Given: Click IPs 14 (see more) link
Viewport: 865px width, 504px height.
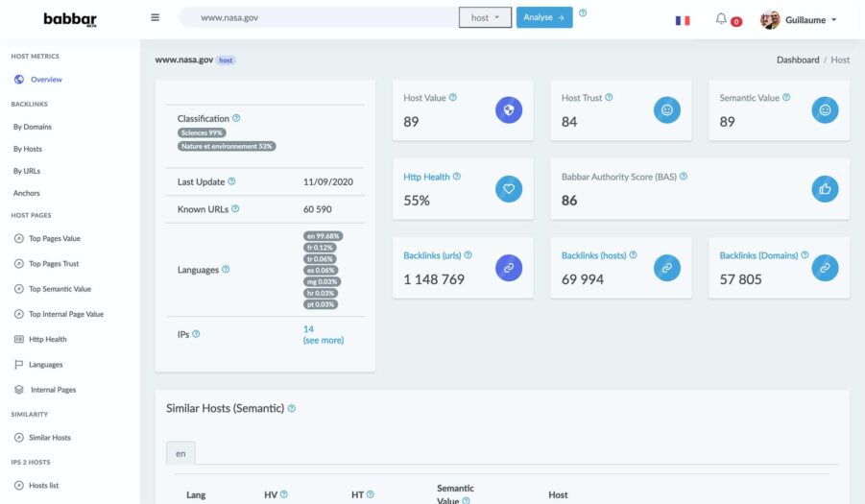Looking at the screenshot, I should tap(324, 335).
